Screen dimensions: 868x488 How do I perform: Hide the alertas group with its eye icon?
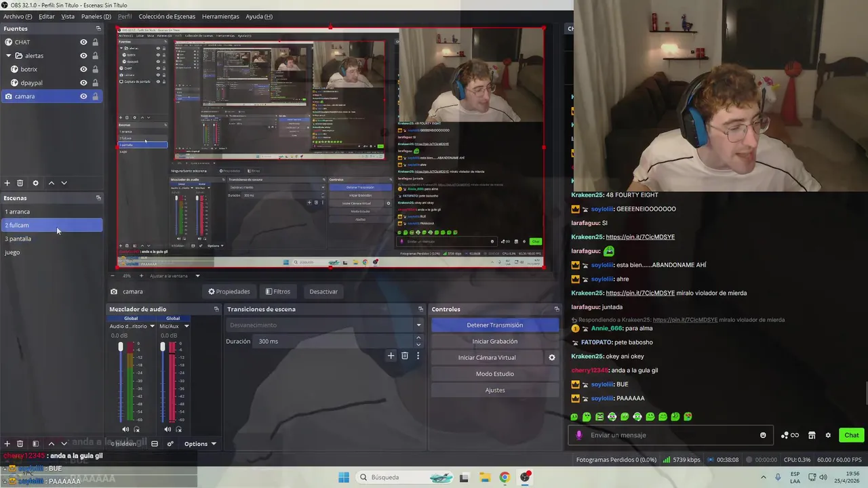pyautogui.click(x=83, y=56)
